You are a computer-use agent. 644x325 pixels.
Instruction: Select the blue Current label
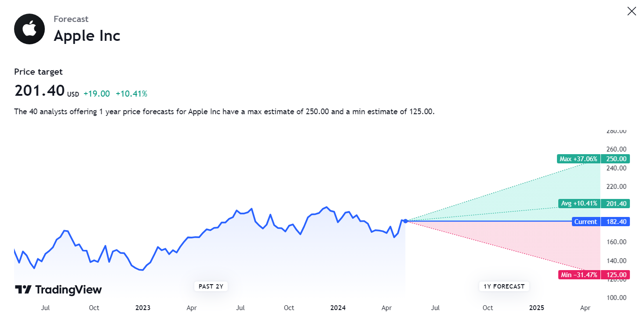(x=586, y=222)
